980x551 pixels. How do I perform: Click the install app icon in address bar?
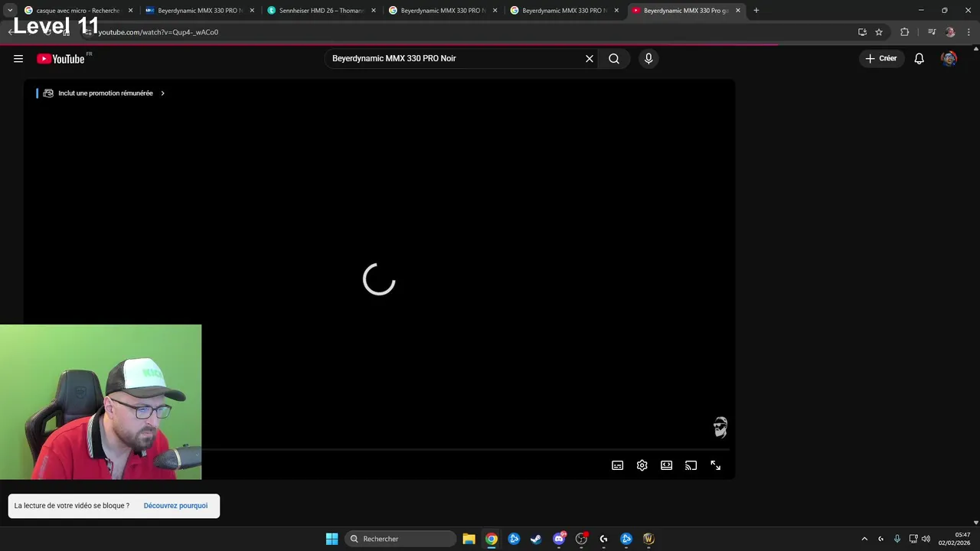pos(862,32)
